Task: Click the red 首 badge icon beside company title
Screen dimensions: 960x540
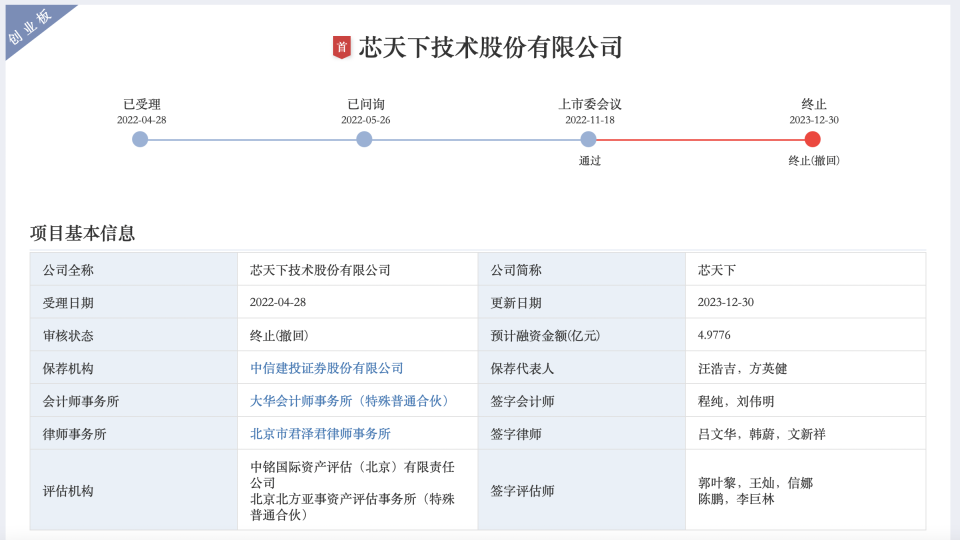Action: point(342,47)
